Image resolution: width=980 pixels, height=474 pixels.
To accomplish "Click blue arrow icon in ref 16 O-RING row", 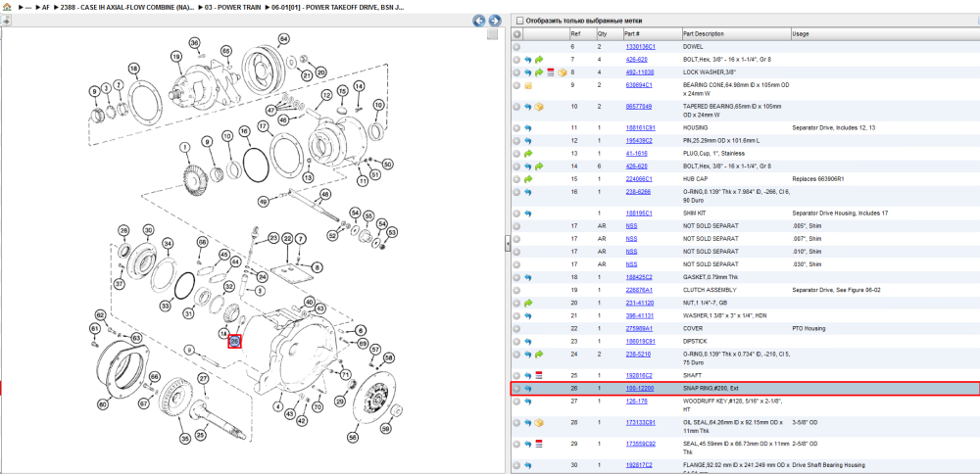I will (x=527, y=192).
